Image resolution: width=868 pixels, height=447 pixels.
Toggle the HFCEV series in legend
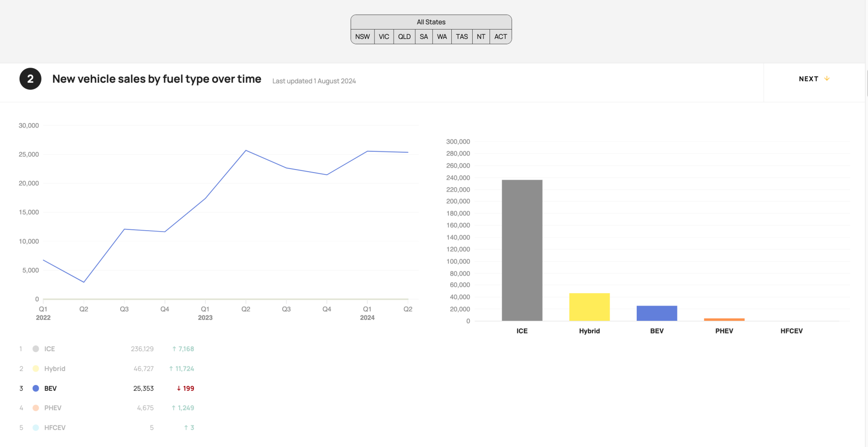tap(106, 427)
